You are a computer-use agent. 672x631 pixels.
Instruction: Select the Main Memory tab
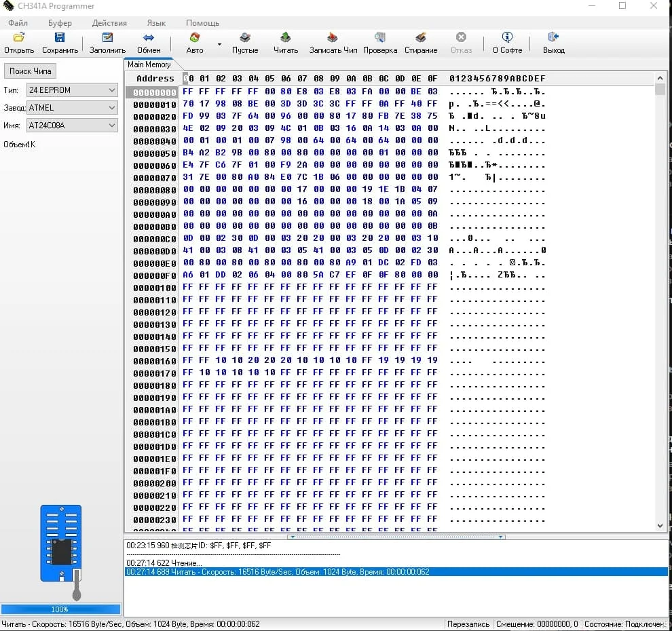(149, 64)
